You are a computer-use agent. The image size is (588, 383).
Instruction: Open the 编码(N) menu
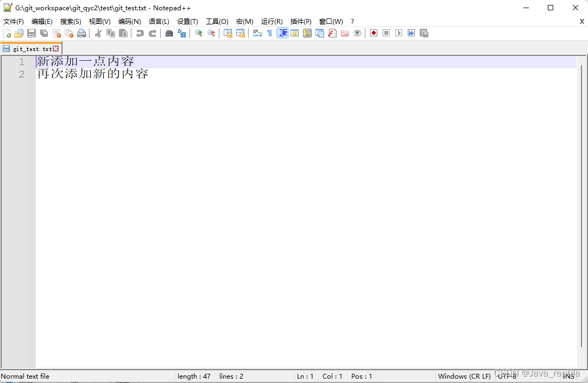(x=130, y=22)
